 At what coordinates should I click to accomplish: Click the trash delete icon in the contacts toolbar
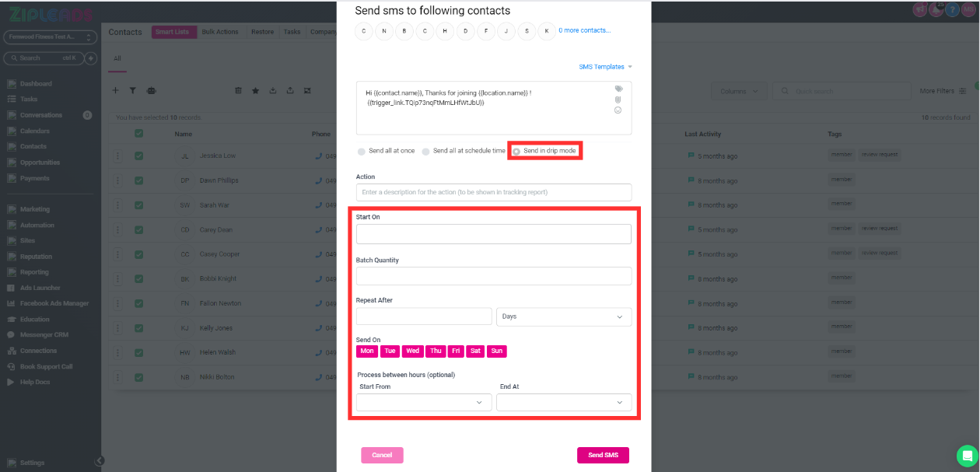[x=238, y=91]
